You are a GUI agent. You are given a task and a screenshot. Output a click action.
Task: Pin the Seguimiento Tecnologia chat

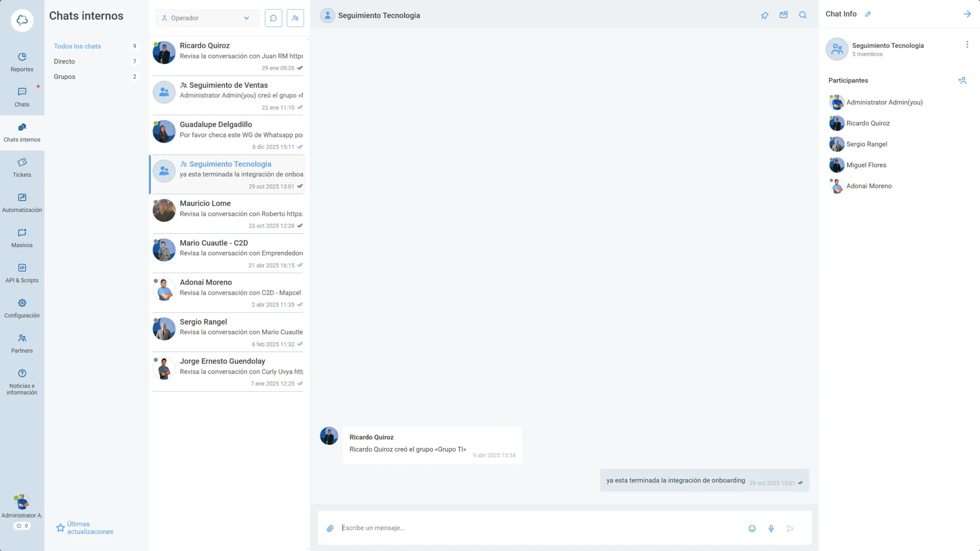[x=764, y=15]
